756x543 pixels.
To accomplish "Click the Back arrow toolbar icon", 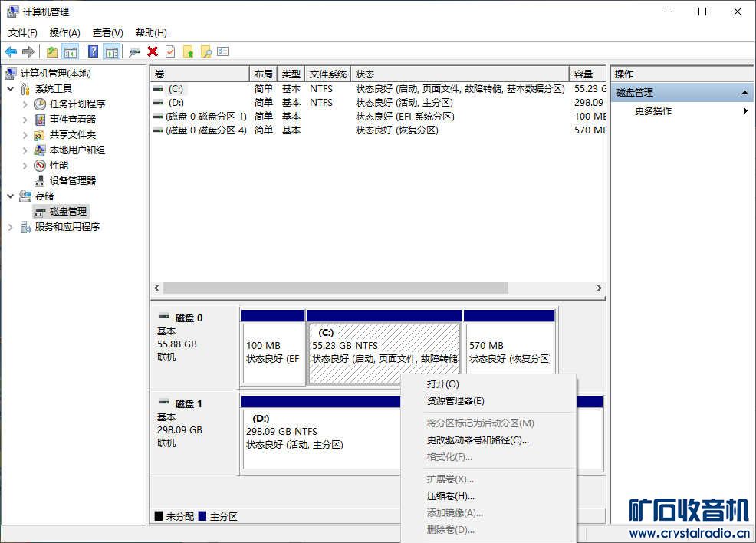I will (x=11, y=51).
